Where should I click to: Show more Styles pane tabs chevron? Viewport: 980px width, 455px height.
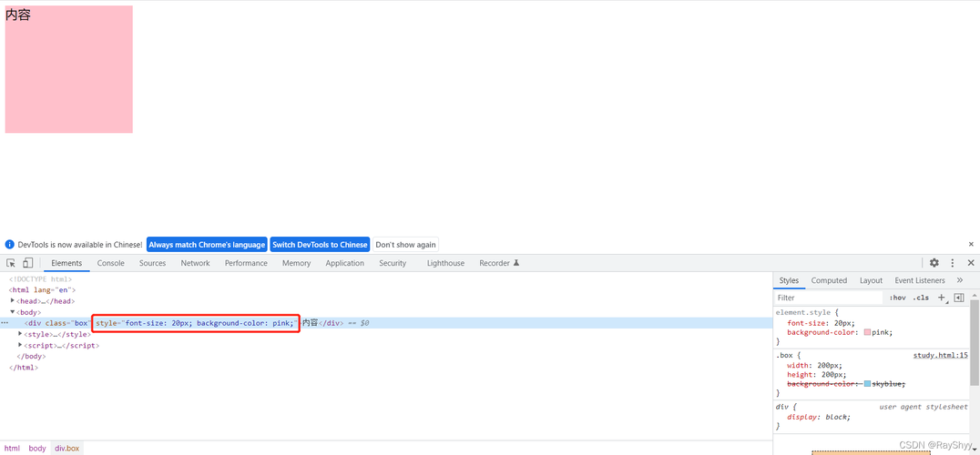pos(960,280)
